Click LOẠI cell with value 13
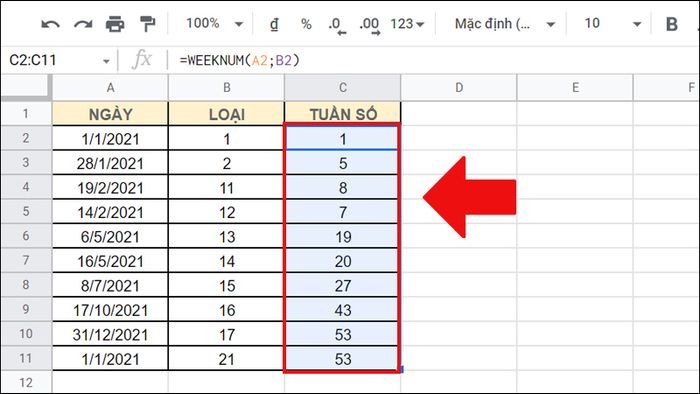 coord(226,236)
